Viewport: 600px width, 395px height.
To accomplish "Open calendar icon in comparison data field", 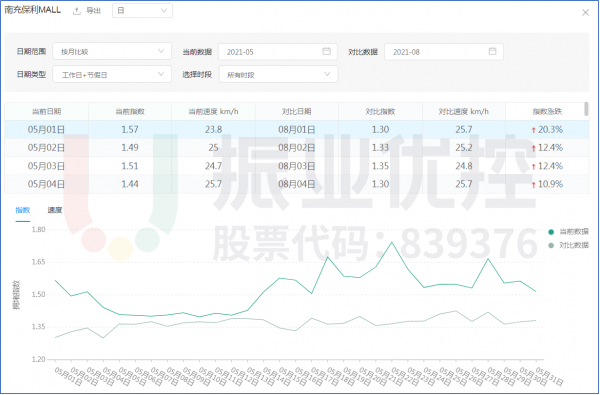I will pos(492,51).
